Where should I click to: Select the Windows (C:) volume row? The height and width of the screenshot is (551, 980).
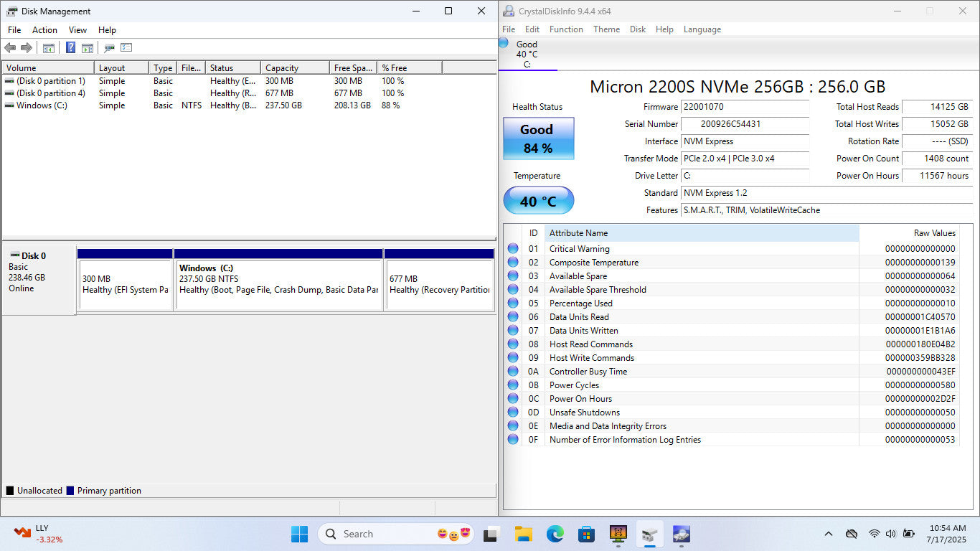(42, 105)
